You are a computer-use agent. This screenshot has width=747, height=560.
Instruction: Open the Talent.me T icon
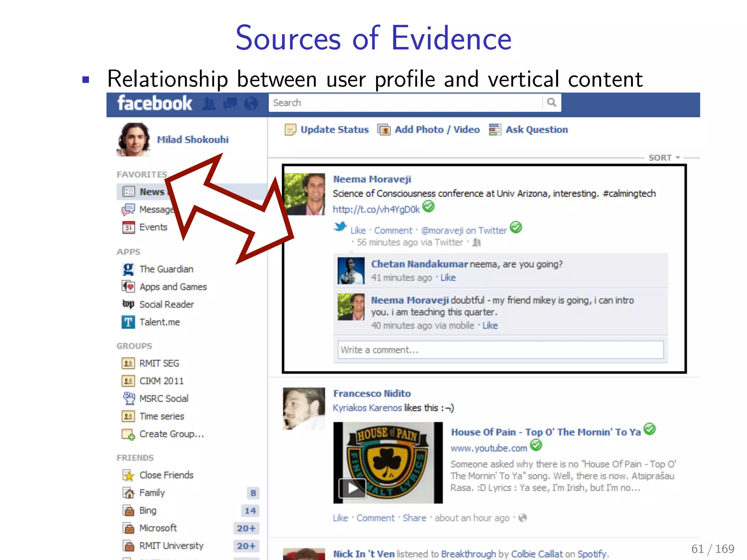pyautogui.click(x=128, y=322)
